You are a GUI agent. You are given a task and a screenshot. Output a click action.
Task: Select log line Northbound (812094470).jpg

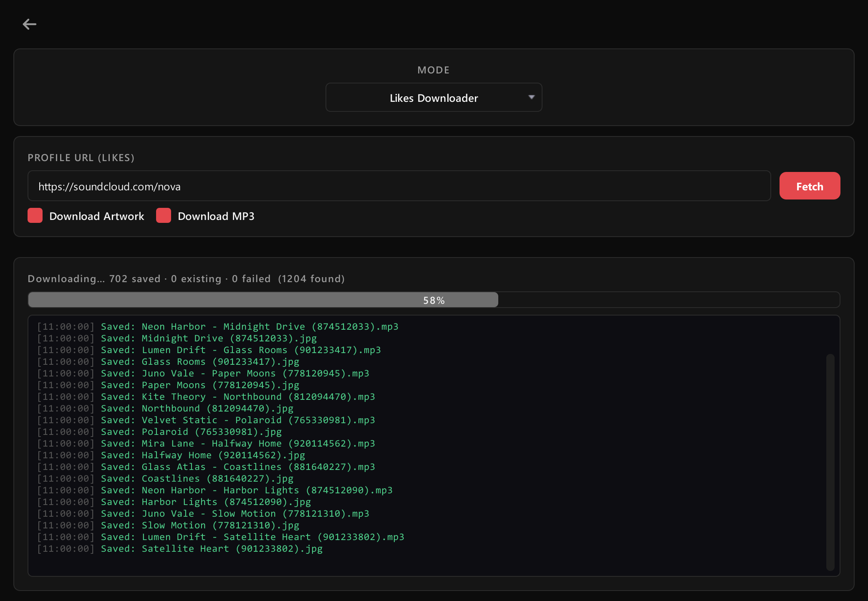[x=165, y=409]
